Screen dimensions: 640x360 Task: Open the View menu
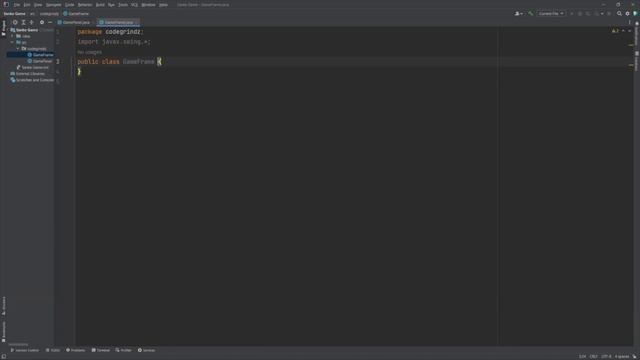point(38,5)
